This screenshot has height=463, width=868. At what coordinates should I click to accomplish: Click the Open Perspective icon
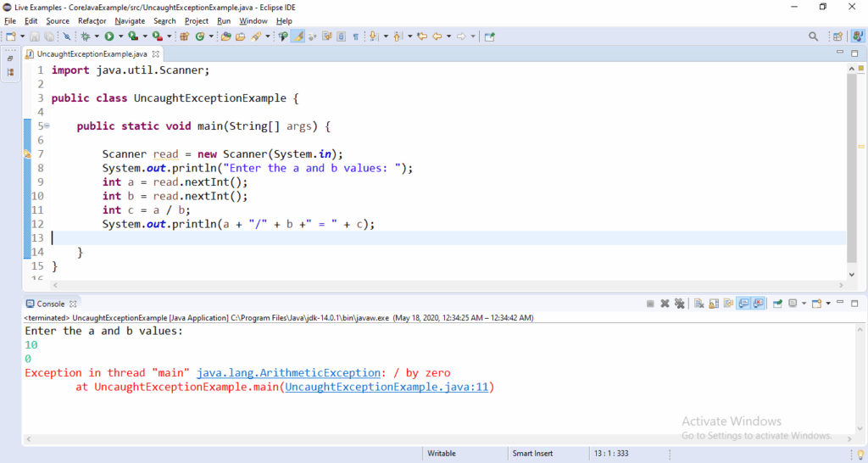point(837,36)
